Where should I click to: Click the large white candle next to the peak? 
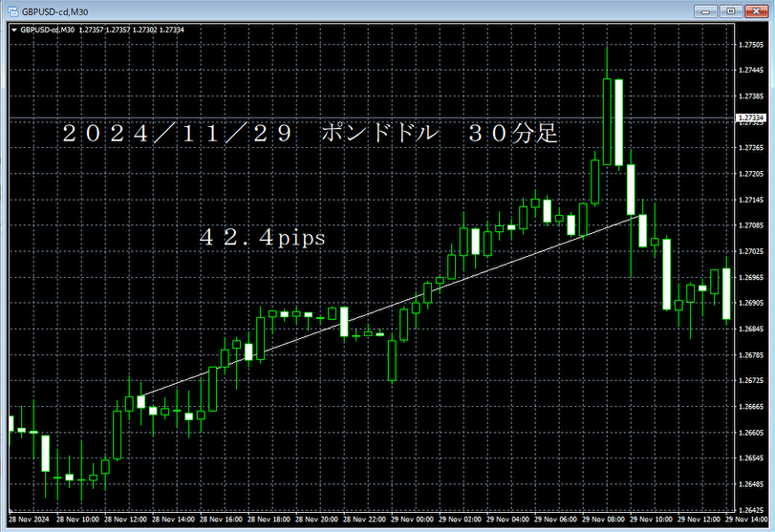619,122
